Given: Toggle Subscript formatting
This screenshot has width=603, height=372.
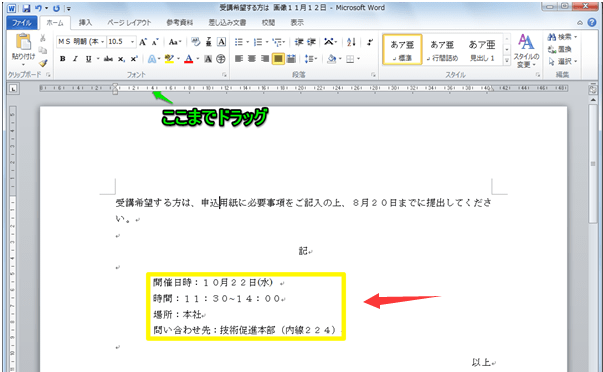Looking at the screenshot, I should 121,59.
